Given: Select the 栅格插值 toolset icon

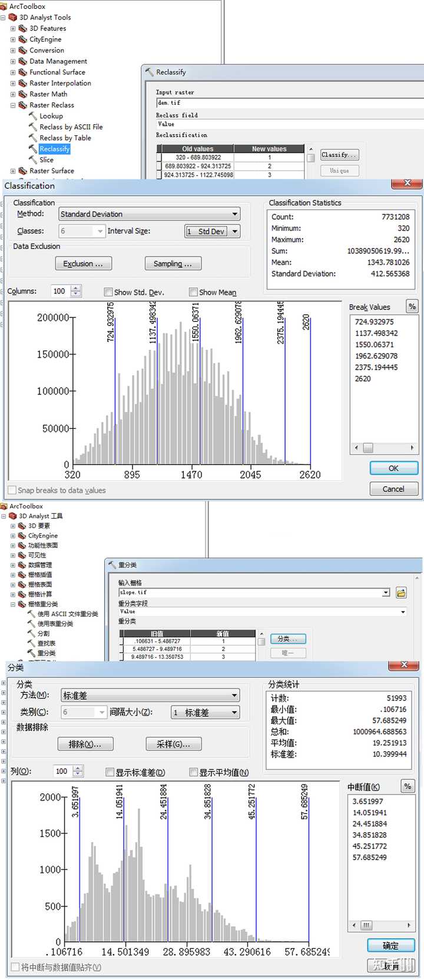Looking at the screenshot, I should (x=22, y=575).
